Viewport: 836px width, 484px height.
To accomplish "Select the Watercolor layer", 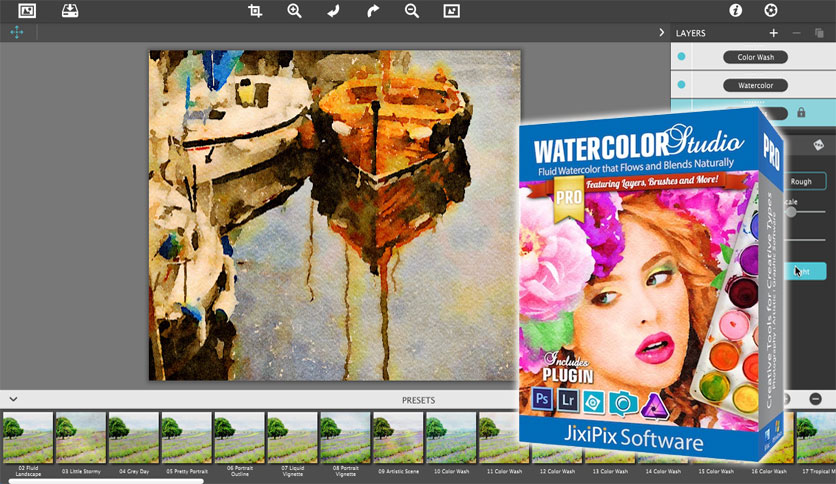I will 755,85.
